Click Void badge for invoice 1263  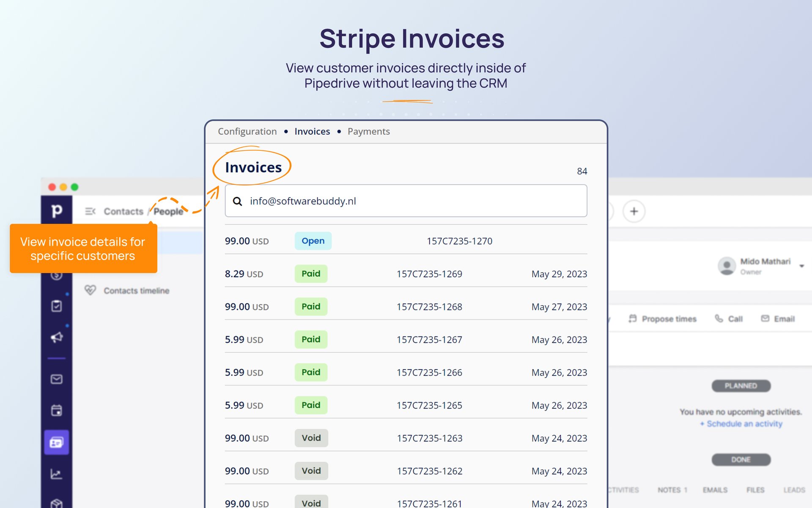pos(311,438)
